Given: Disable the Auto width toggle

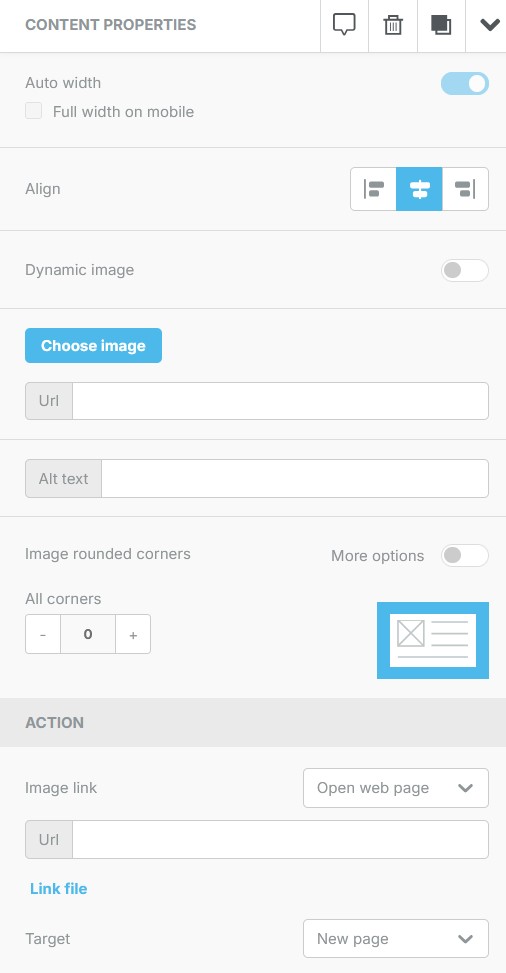Looking at the screenshot, I should [465, 84].
